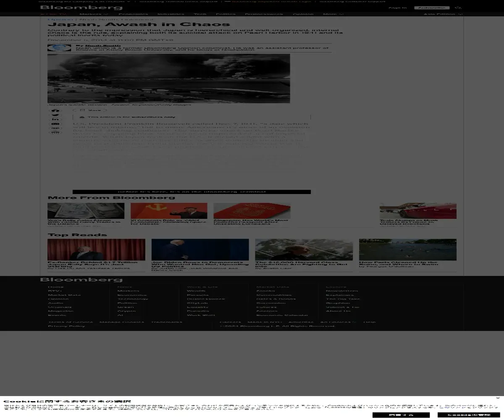Click the Bloomberg logo in the header

point(81,7)
